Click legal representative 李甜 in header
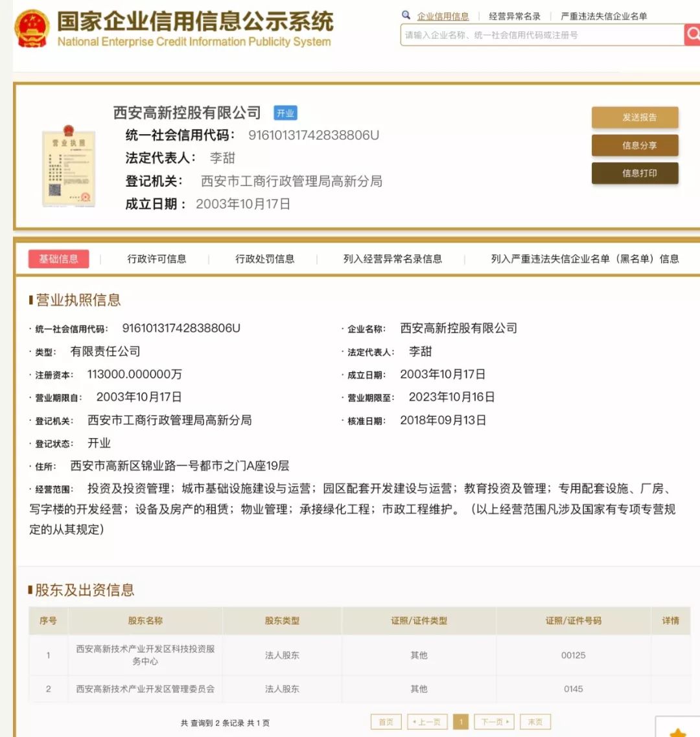 tap(222, 158)
